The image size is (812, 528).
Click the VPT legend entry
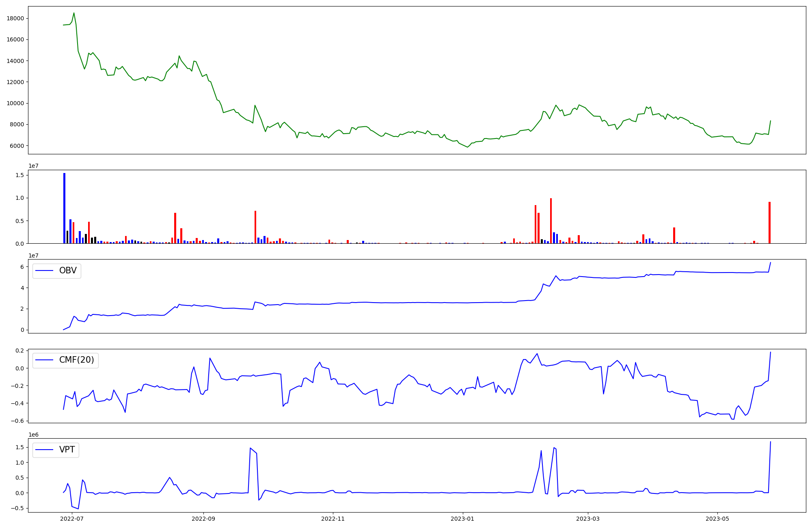[67, 450]
